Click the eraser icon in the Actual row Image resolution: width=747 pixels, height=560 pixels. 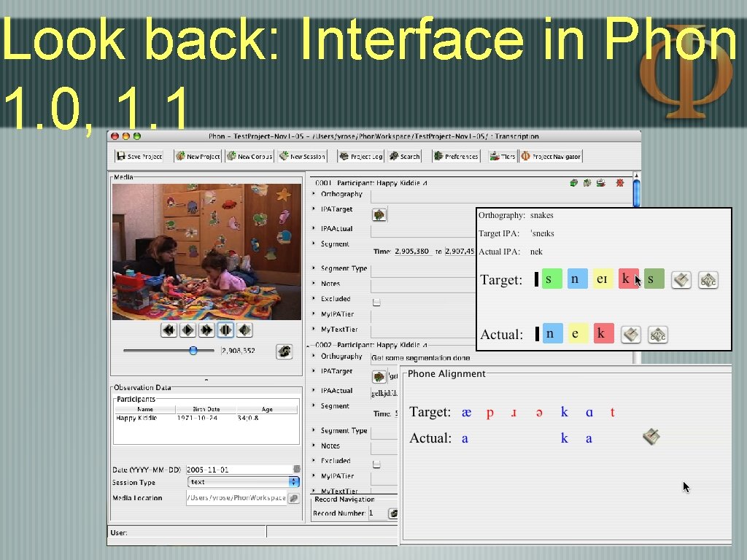click(x=631, y=335)
